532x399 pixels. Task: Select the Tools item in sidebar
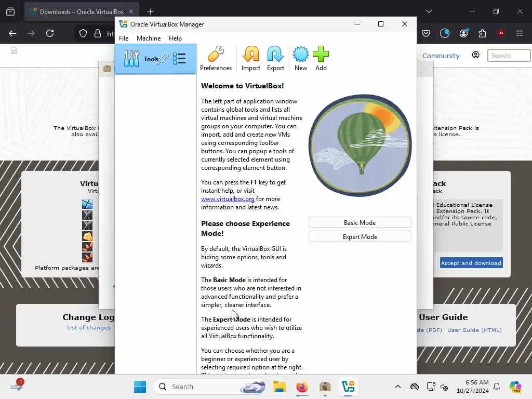pos(155,59)
